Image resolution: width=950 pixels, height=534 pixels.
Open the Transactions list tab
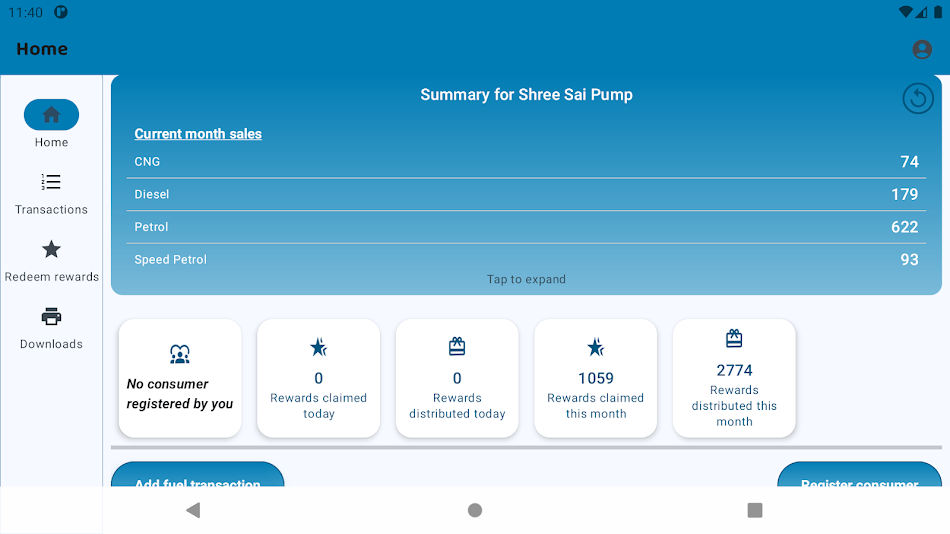point(51,194)
